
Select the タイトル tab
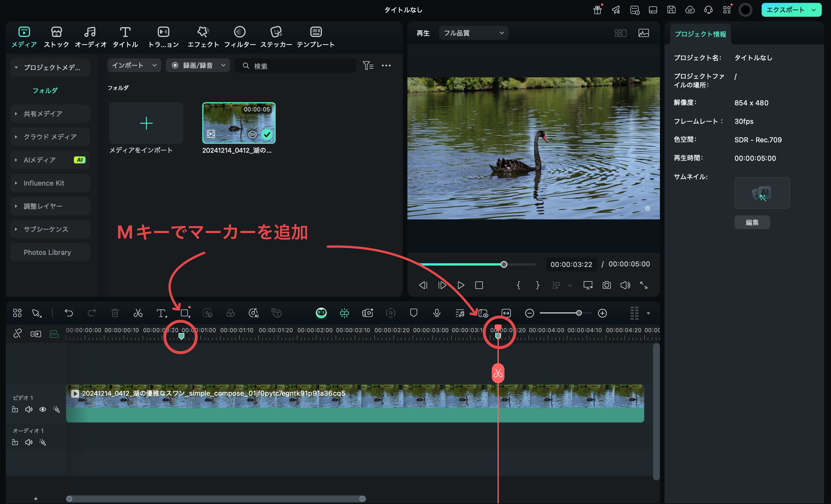125,37
